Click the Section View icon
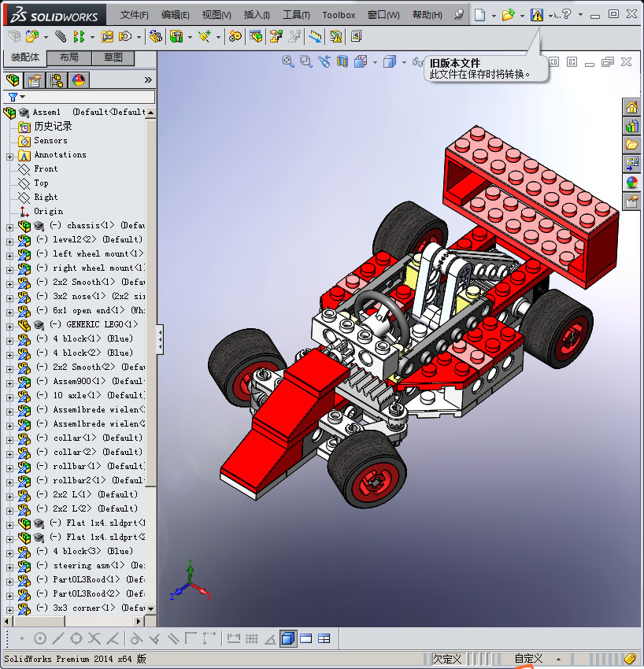The image size is (644, 669). pos(342,62)
